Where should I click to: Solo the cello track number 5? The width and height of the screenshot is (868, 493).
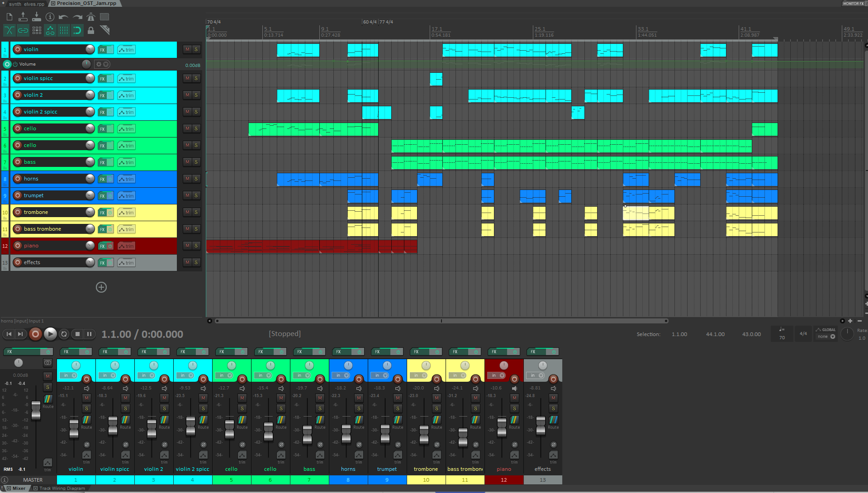pos(196,128)
